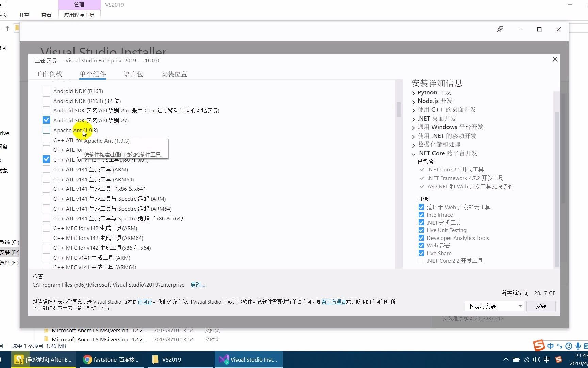Viewport: 588px width, 368px height.
Task: Select the Visual Studio Installer taskbar item
Action: coord(249,359)
